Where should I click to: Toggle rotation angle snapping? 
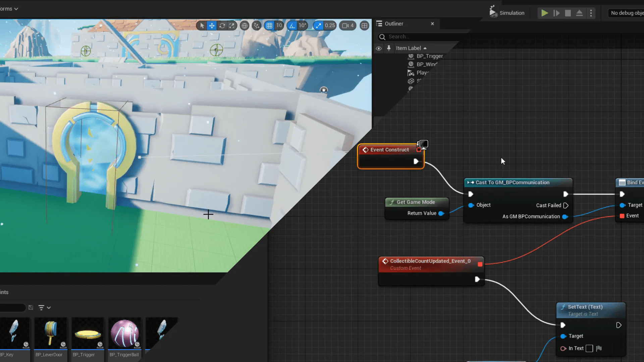click(x=292, y=25)
